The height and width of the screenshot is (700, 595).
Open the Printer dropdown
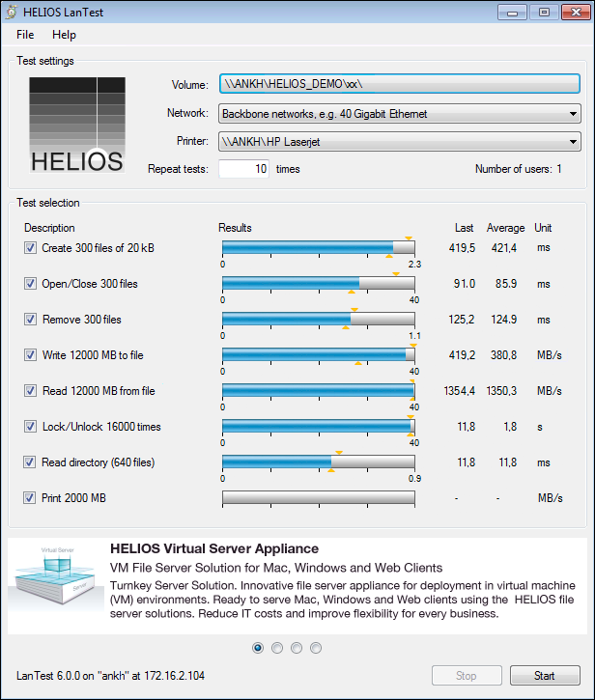tap(399, 142)
